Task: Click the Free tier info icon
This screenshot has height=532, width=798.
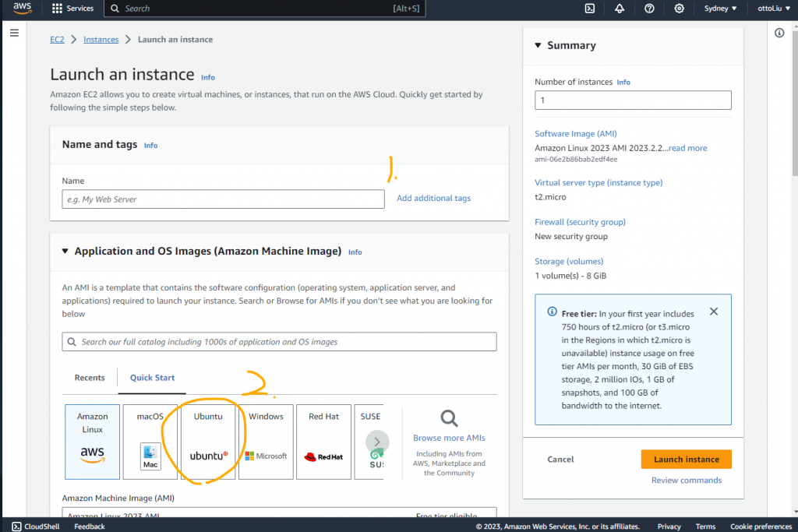Action: click(552, 312)
